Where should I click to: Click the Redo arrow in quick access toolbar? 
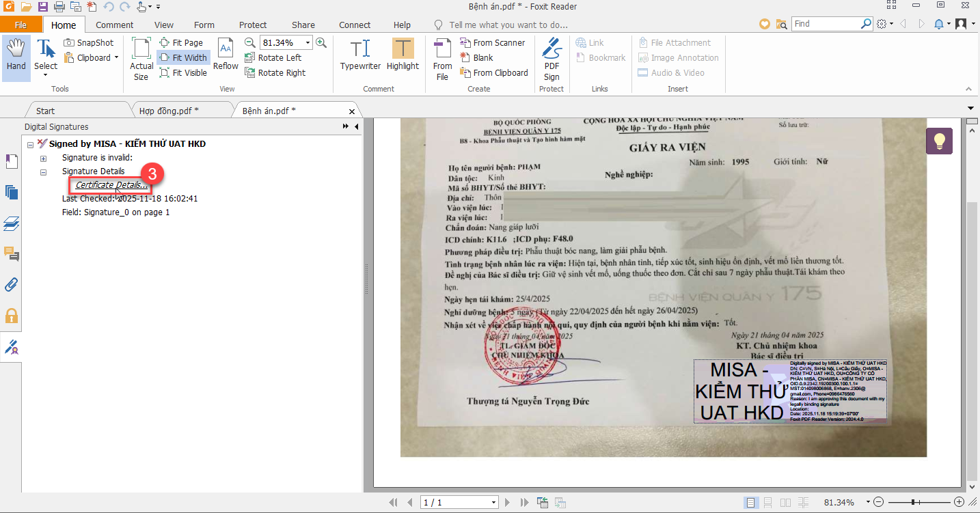[124, 7]
